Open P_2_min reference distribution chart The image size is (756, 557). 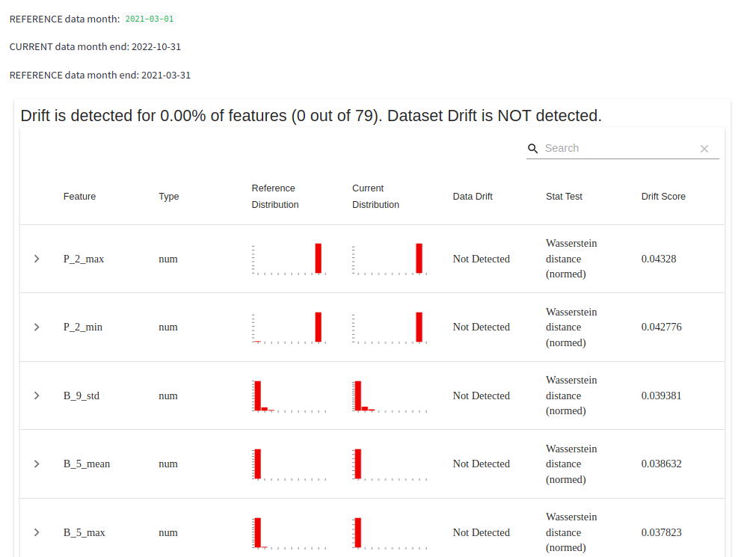289,328
